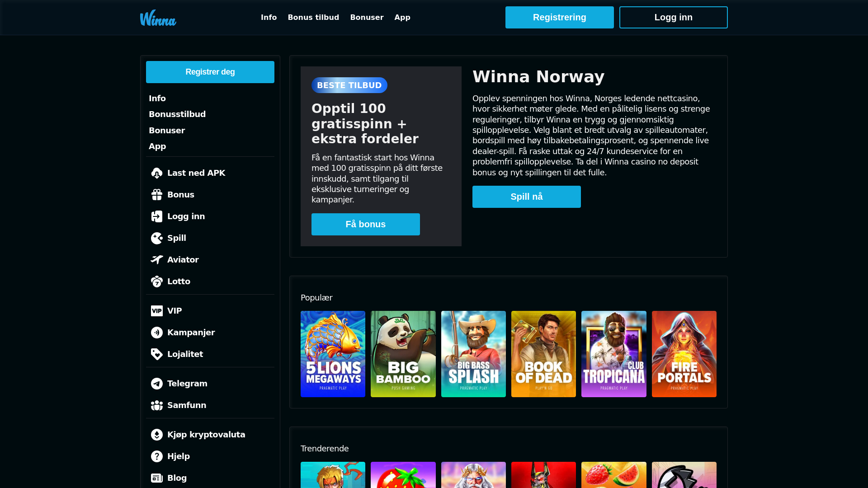868x488 pixels.
Task: Select App in the sidebar
Action: [x=157, y=146]
